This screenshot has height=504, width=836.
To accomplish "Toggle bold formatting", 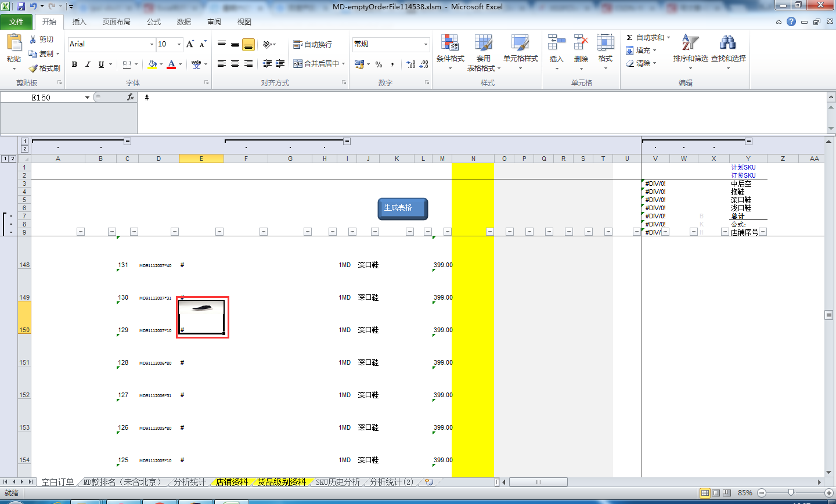I will click(74, 64).
